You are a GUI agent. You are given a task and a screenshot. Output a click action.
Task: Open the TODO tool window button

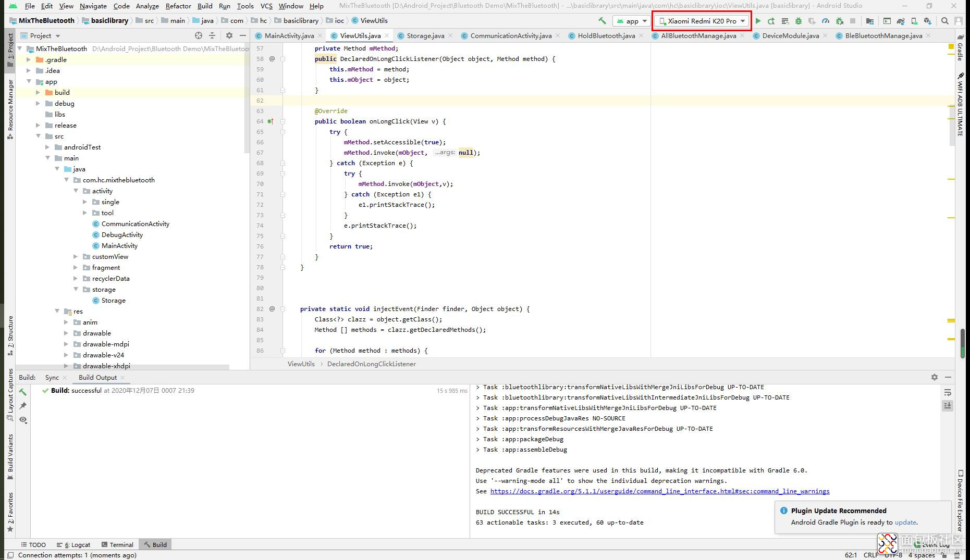[33, 545]
